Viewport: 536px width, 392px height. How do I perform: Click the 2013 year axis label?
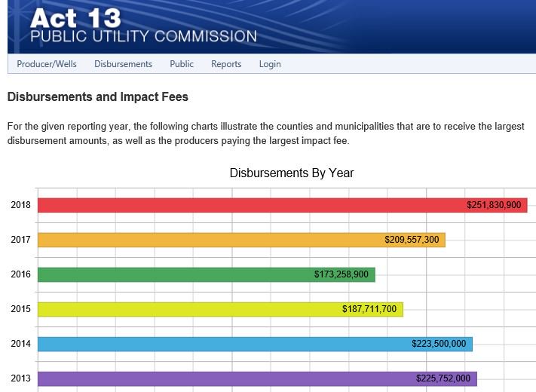[21, 378]
